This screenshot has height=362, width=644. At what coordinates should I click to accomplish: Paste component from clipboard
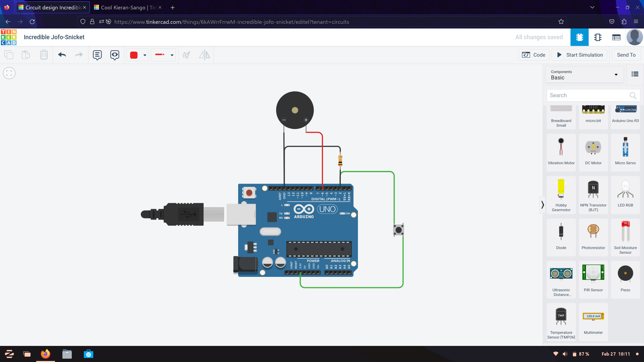coord(26,55)
